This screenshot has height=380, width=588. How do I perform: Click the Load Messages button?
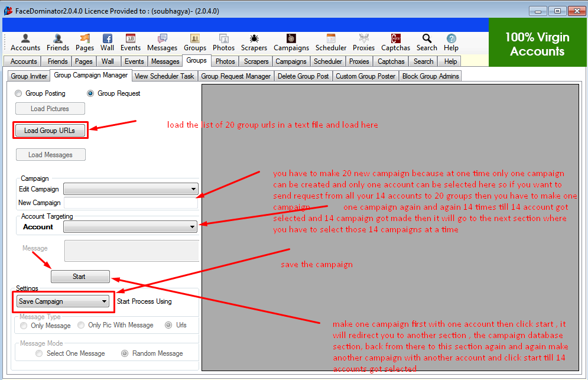[x=51, y=155]
